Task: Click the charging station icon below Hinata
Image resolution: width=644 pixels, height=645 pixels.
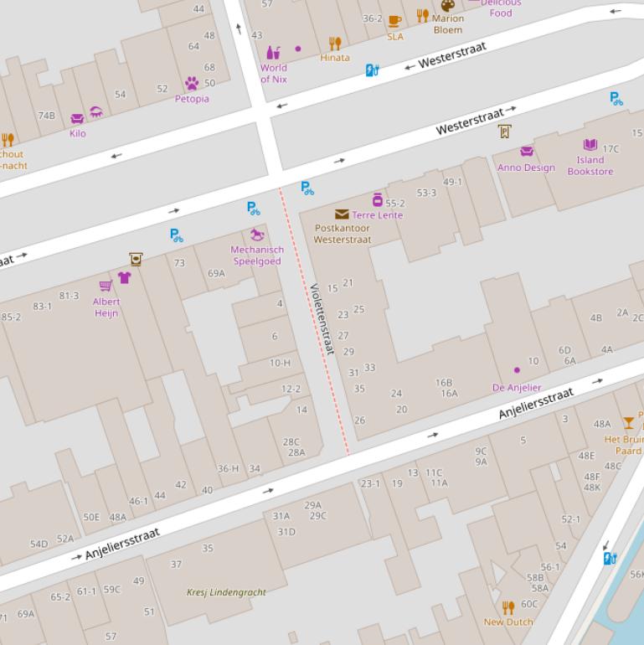Action: click(373, 70)
